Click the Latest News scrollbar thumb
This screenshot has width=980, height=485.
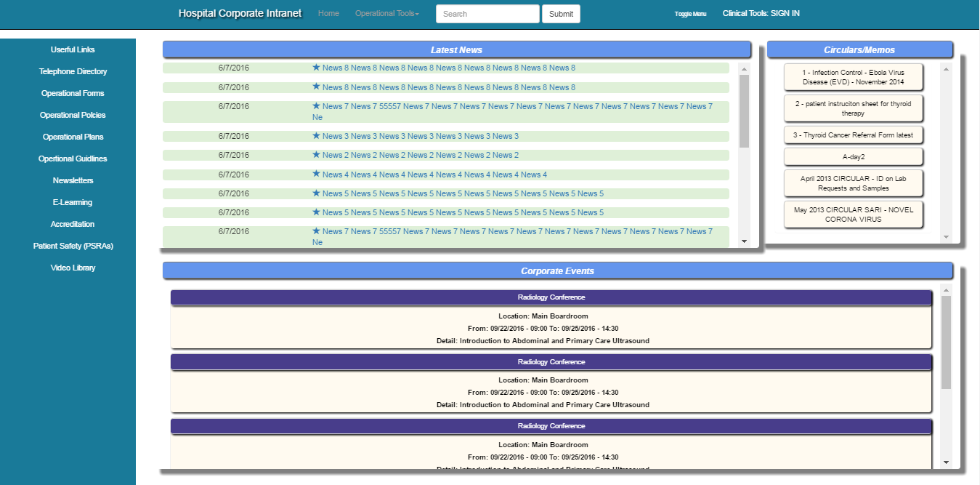tap(744, 111)
